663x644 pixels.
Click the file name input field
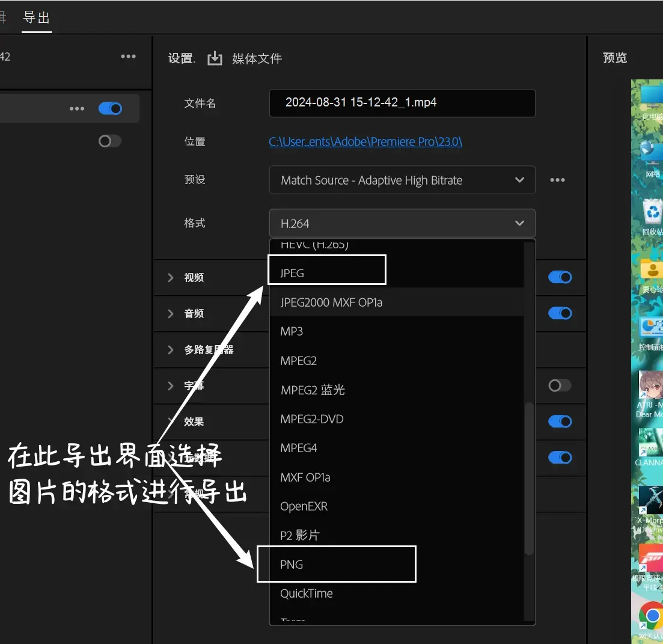pos(402,103)
